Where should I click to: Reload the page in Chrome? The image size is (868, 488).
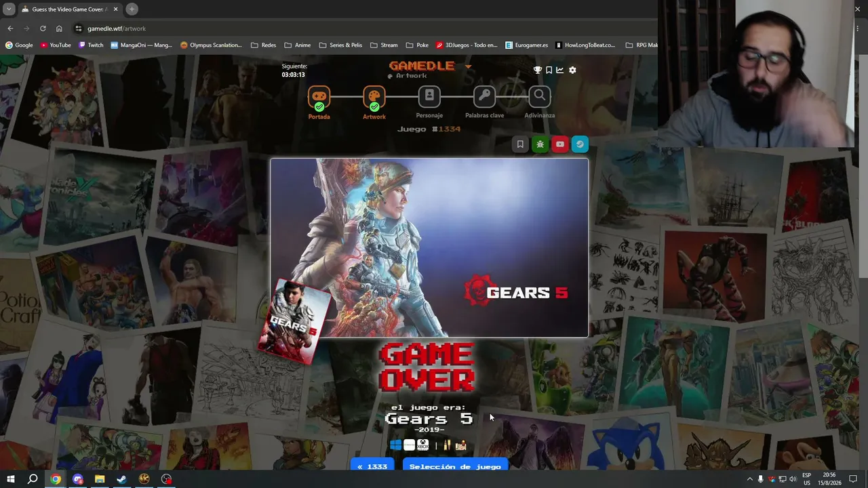(x=43, y=28)
